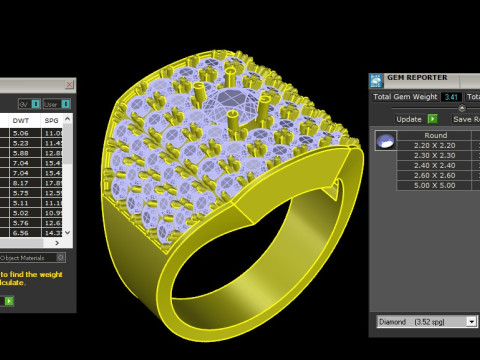Click the vertical scrollbar thumb in weight table

(x=68, y=144)
